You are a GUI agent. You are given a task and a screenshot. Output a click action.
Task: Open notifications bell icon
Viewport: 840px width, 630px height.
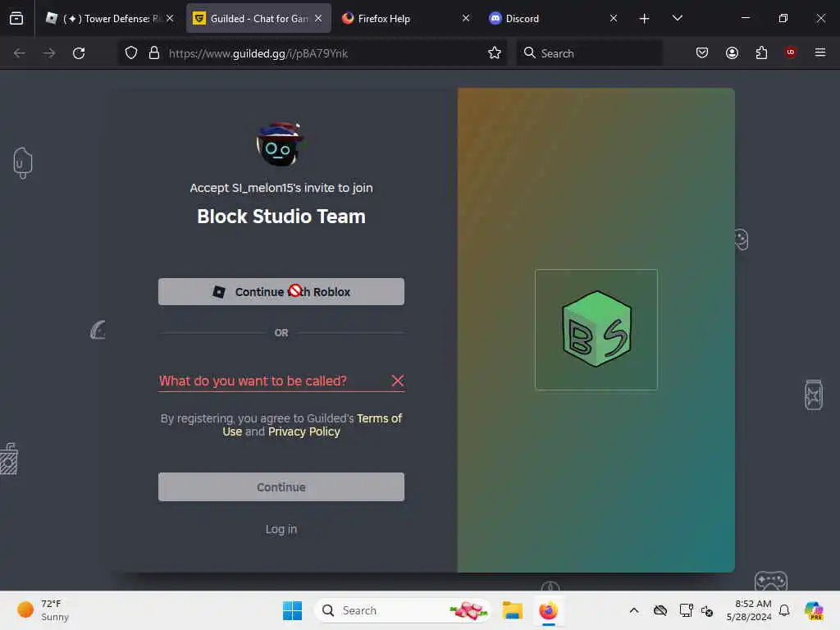tap(784, 610)
